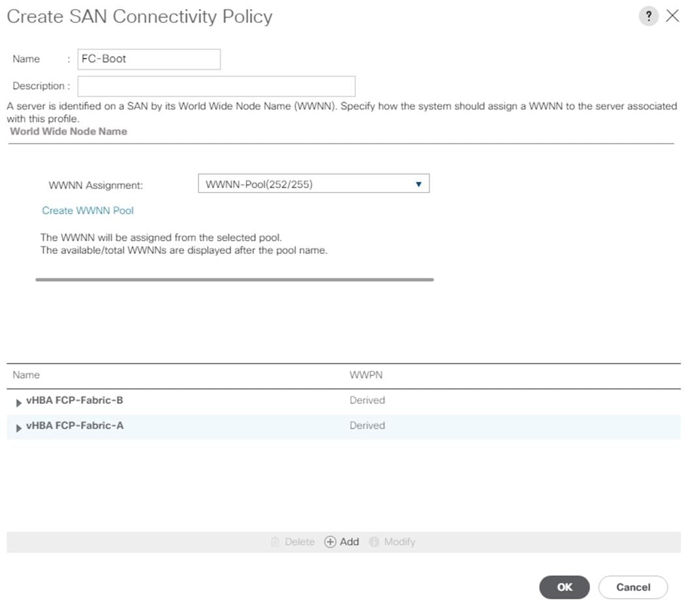
Task: Click the WWNN Assignment label
Action: click(x=96, y=185)
